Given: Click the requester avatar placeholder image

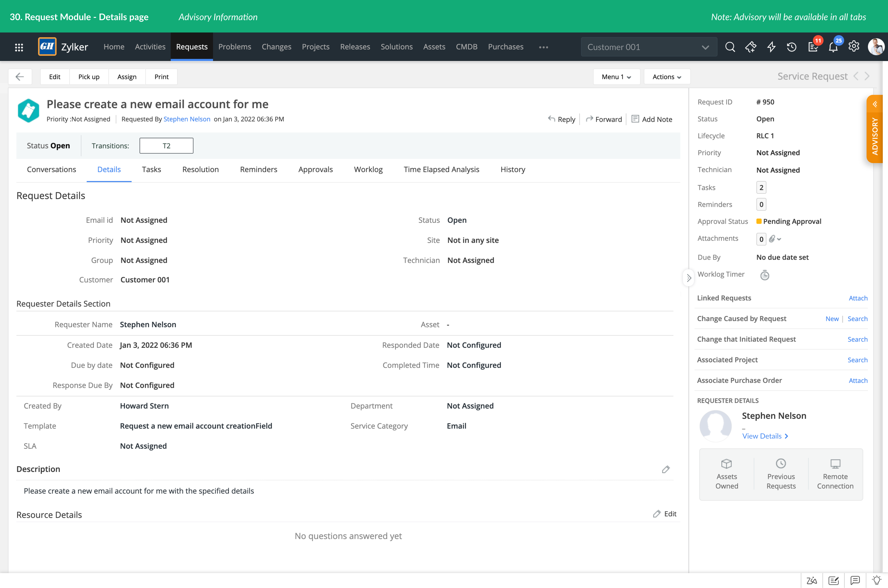Looking at the screenshot, I should tap(715, 426).
